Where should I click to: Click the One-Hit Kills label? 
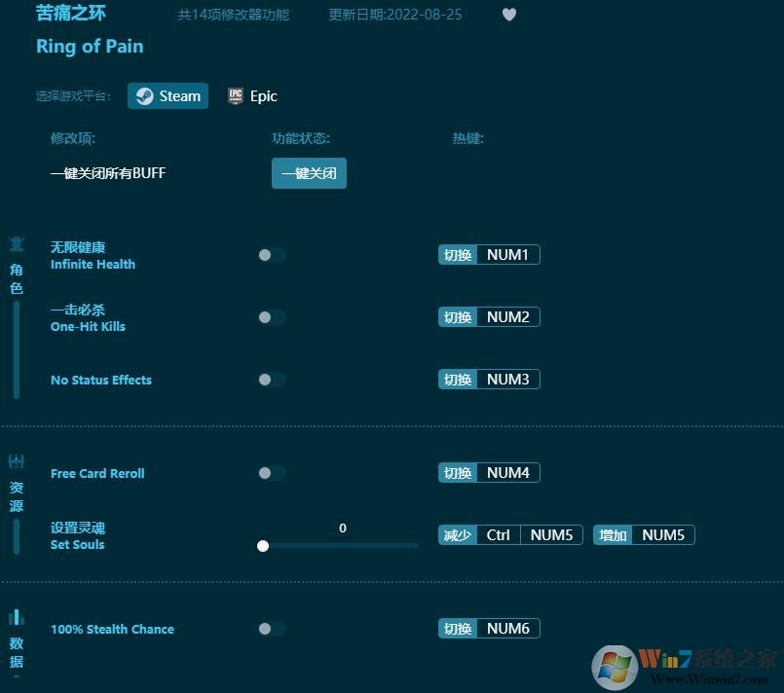click(x=88, y=327)
